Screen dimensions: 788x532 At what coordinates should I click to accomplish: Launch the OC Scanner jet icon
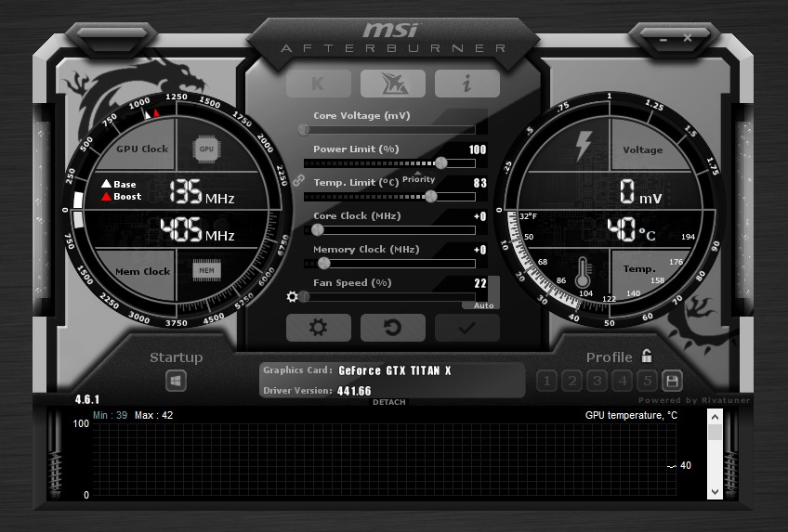393,84
